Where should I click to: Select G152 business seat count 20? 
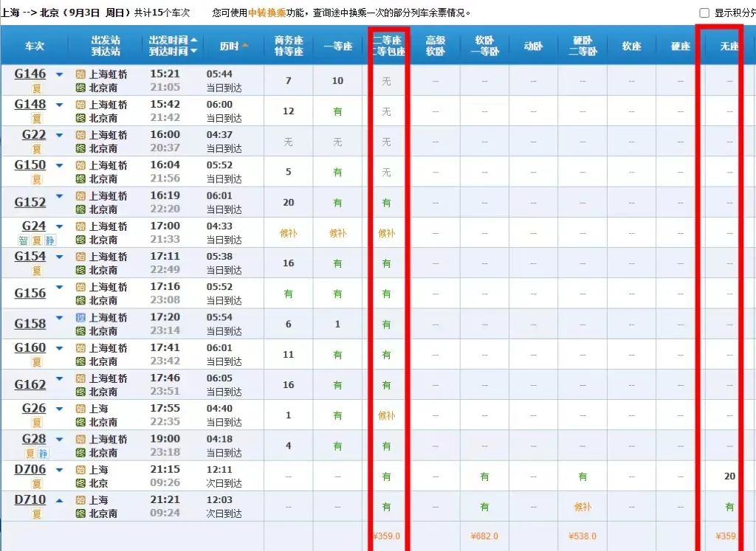[289, 203]
